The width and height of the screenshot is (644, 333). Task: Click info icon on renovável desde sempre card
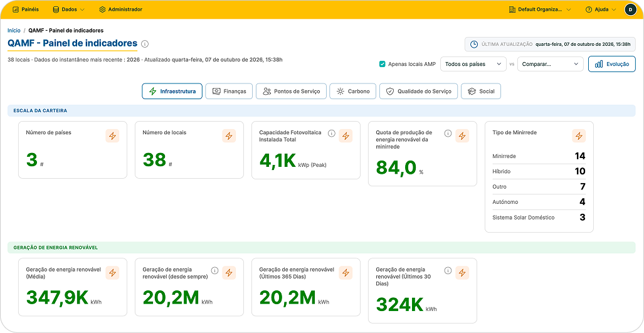pos(214,270)
